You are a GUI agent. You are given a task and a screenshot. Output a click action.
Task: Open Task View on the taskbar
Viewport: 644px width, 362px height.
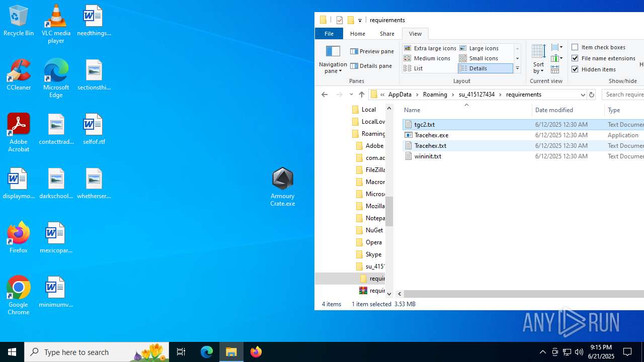(x=181, y=352)
